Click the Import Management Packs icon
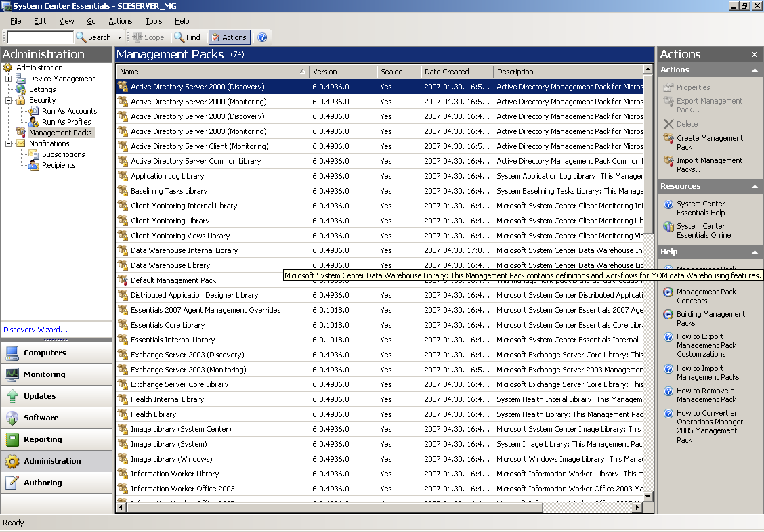The height and width of the screenshot is (532, 764). 668,161
